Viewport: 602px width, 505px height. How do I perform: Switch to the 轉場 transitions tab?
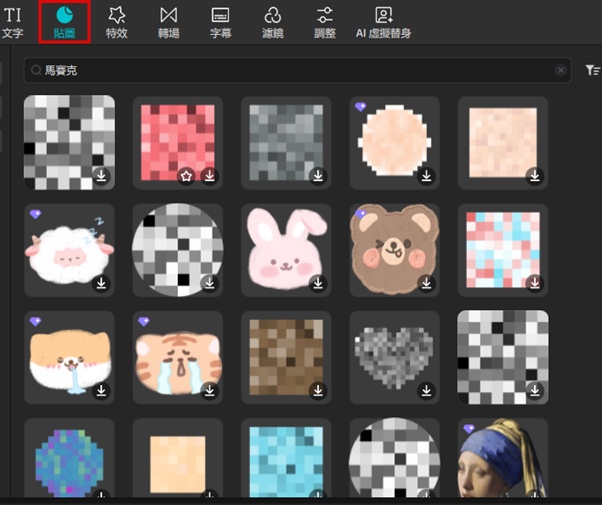(x=168, y=21)
